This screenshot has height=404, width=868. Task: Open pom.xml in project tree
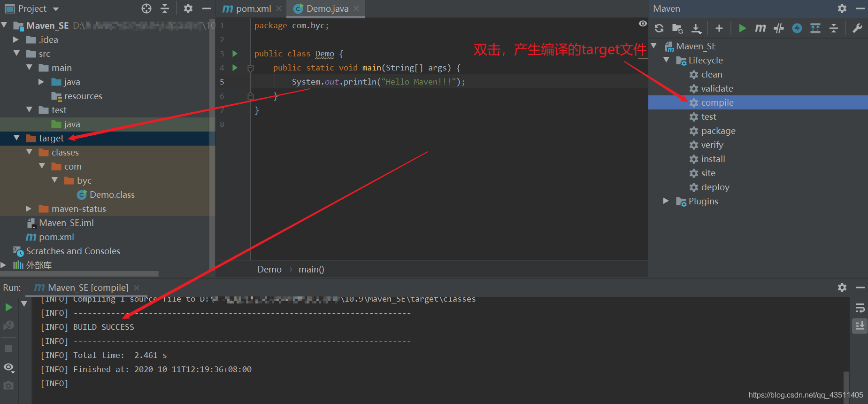pos(50,237)
